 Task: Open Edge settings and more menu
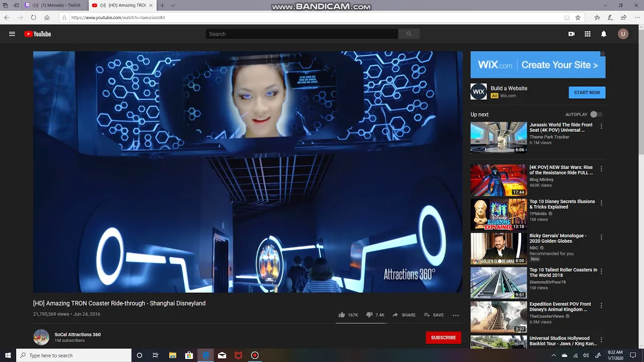[636, 18]
